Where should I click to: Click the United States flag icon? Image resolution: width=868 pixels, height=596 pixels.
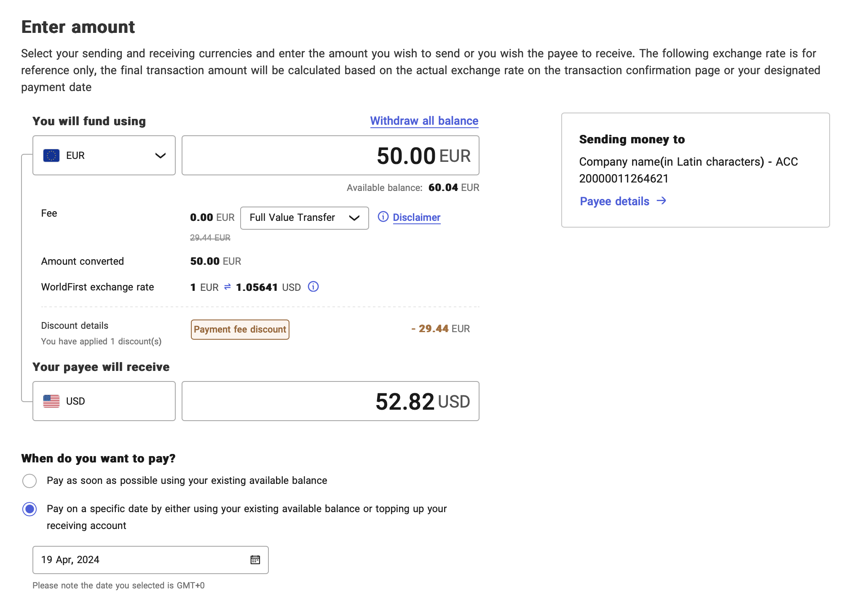[x=51, y=401]
